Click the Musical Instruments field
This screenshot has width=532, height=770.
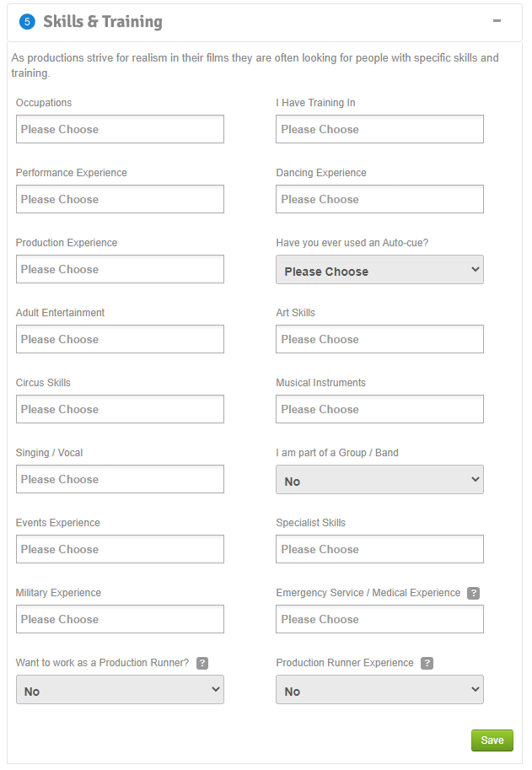coord(379,409)
